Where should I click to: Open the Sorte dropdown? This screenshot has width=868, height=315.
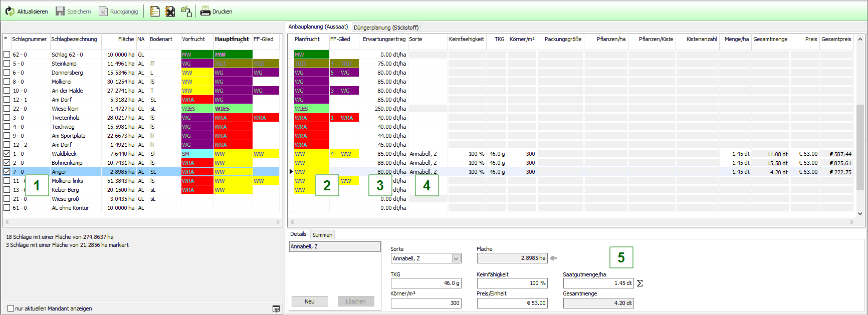(456, 258)
